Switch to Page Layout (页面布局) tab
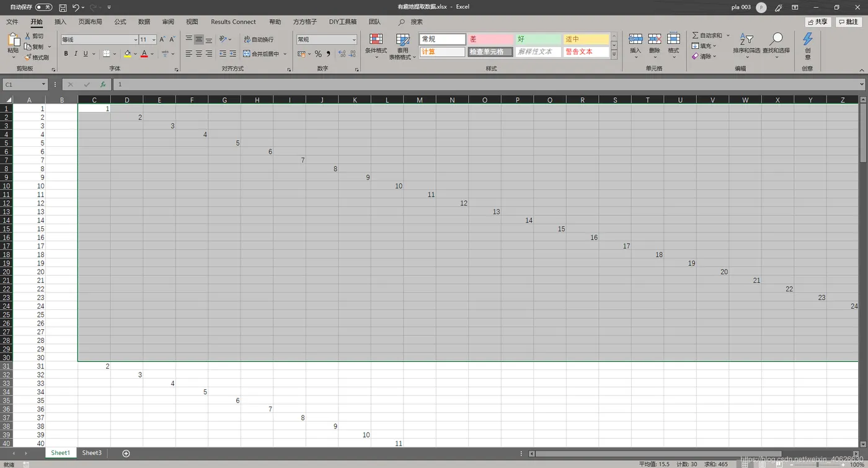 91,22
